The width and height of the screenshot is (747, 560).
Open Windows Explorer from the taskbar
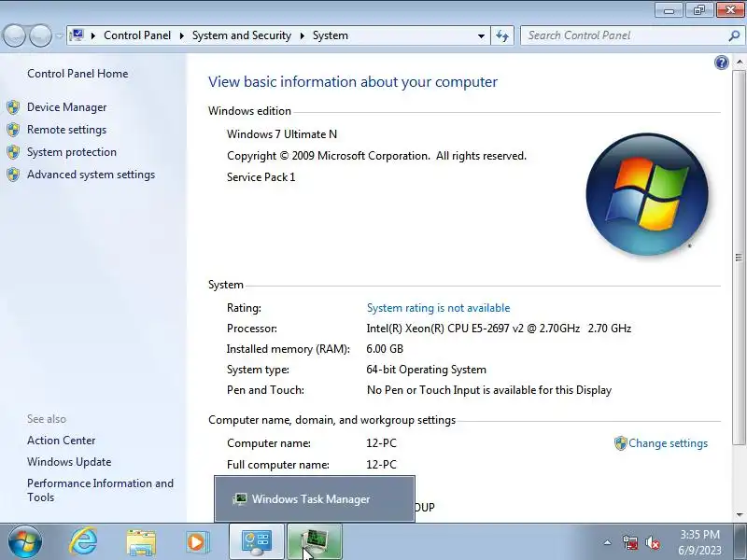click(141, 542)
